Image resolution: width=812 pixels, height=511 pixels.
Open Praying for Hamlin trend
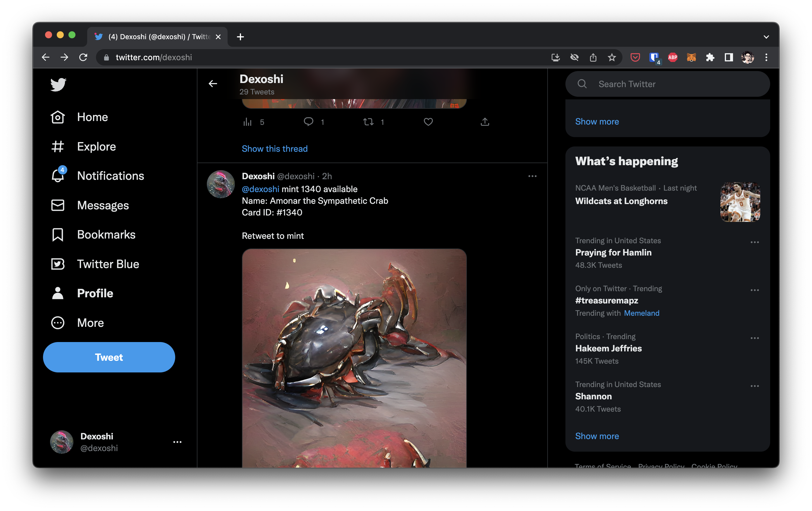613,253
